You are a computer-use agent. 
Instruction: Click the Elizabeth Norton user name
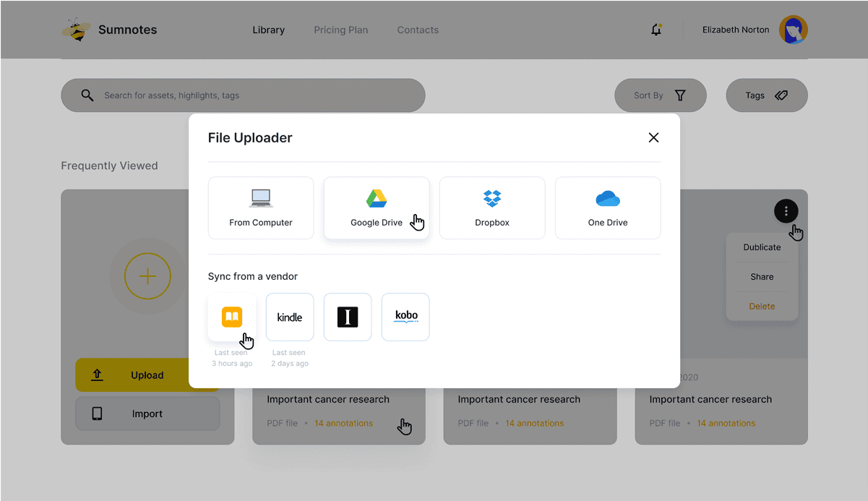click(736, 30)
